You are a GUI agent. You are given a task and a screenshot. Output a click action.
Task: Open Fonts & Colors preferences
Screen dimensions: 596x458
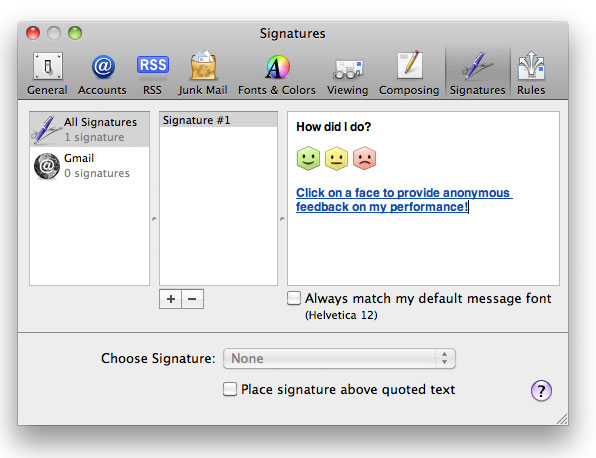tap(277, 73)
